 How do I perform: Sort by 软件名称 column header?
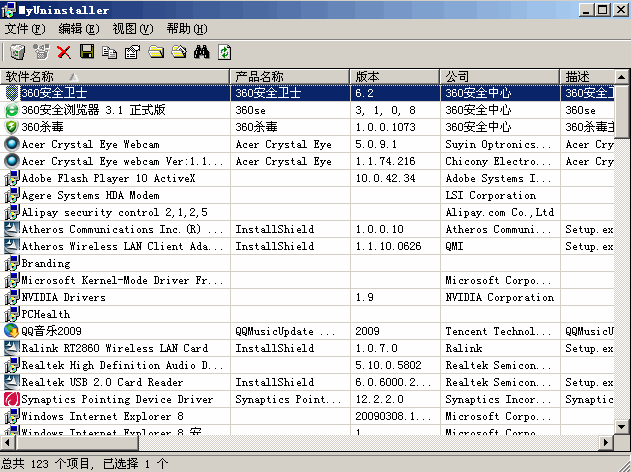coord(115,76)
